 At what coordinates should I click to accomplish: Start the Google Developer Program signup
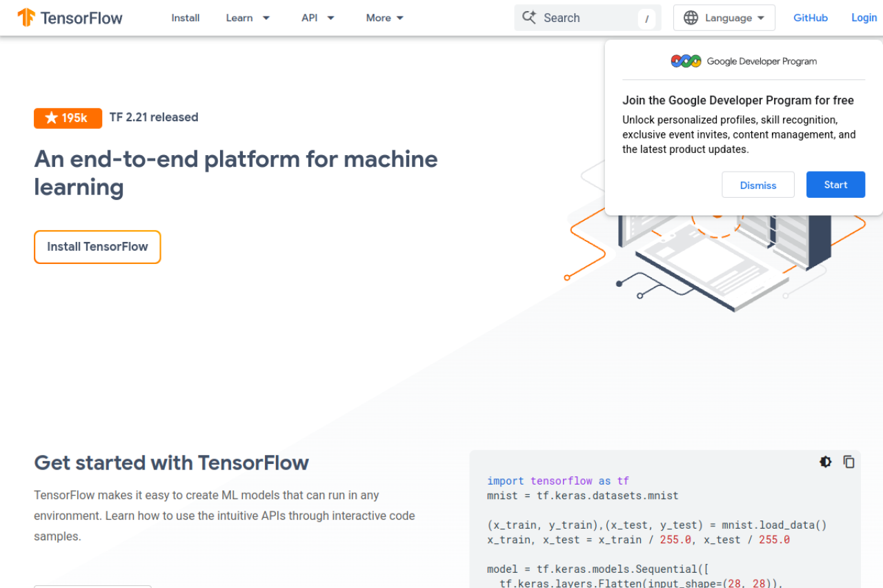[835, 185]
